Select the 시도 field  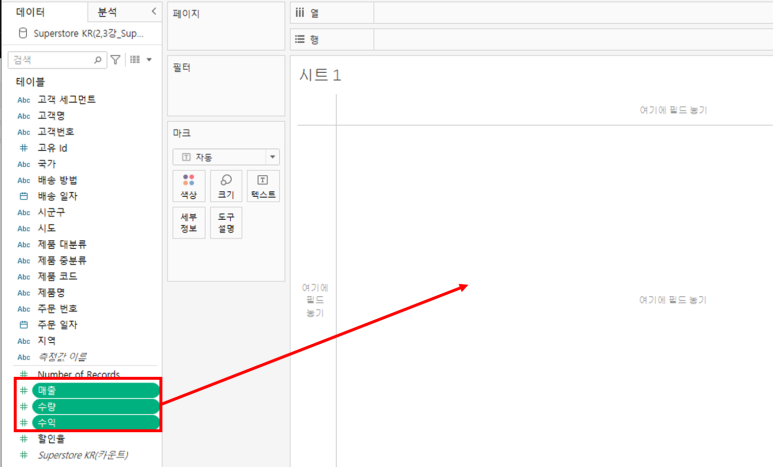[x=47, y=228]
